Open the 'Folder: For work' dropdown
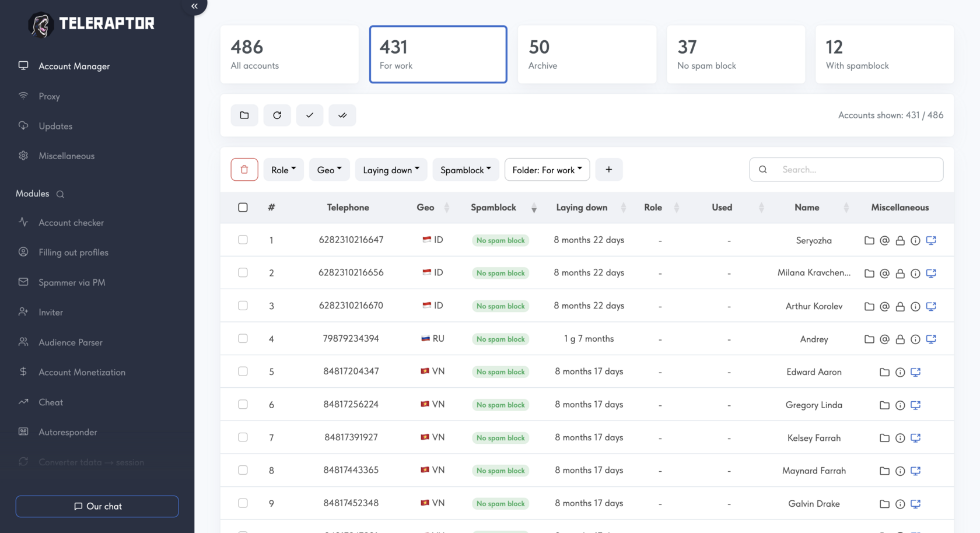Viewport: 980px width, 533px height. [x=547, y=170]
